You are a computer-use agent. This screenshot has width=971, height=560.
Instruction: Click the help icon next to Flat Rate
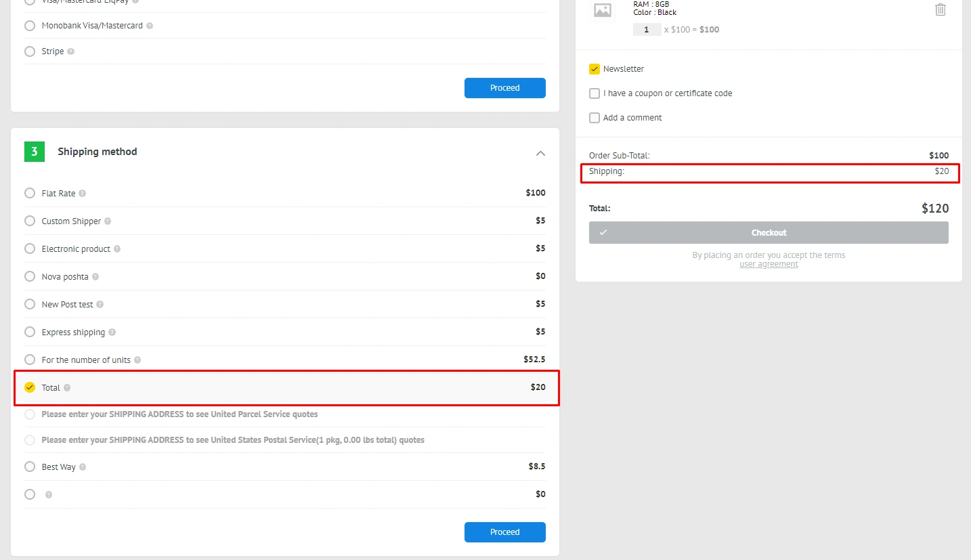coord(82,194)
